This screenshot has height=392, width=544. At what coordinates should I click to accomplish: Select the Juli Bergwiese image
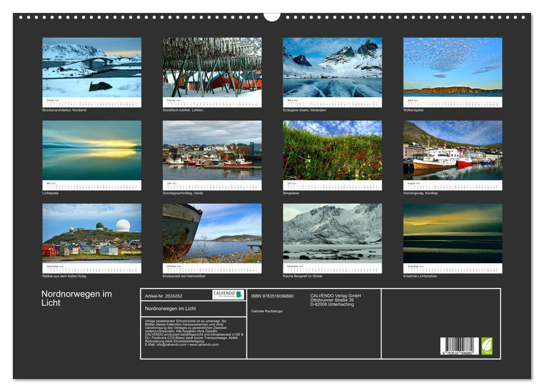pyautogui.click(x=333, y=151)
